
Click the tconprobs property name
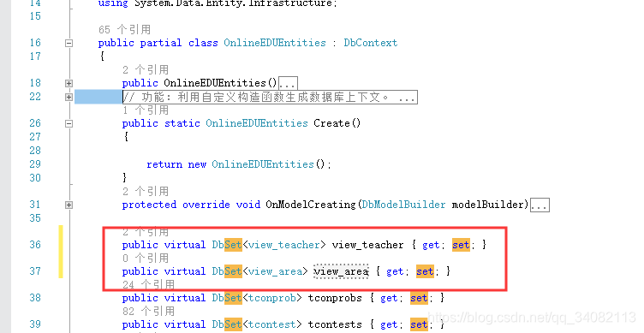(335, 298)
